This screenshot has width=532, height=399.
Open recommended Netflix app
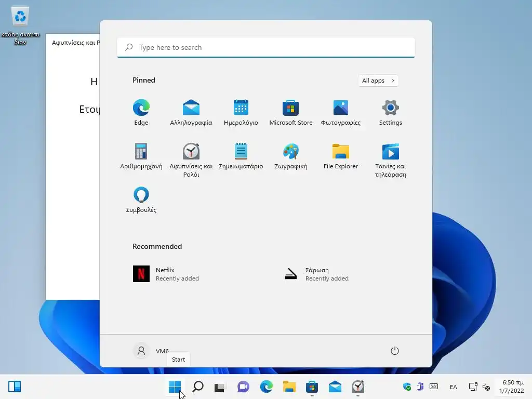pyautogui.click(x=166, y=274)
